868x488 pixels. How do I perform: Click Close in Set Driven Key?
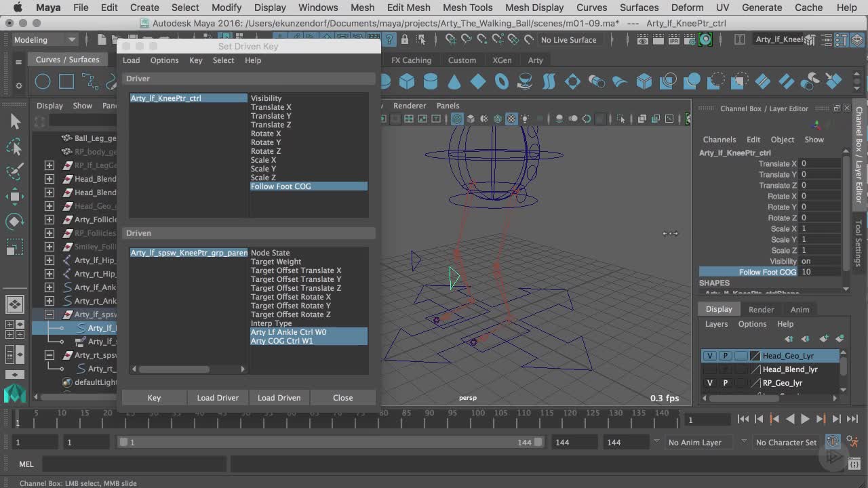tap(342, 398)
